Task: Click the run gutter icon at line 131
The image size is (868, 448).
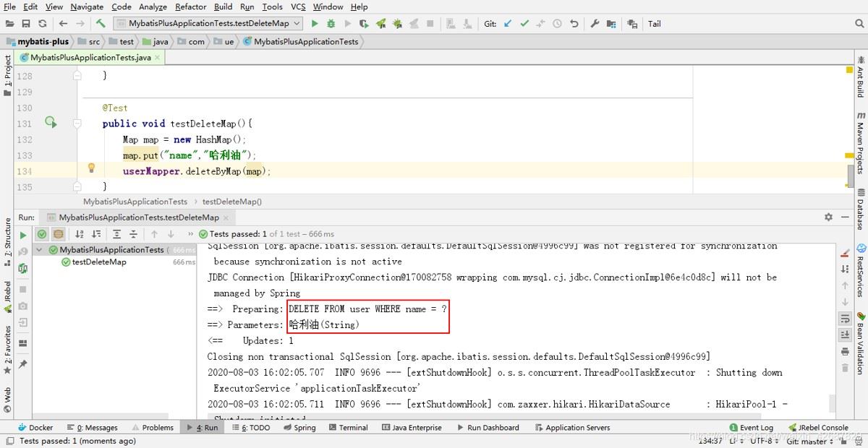Action: (x=51, y=123)
